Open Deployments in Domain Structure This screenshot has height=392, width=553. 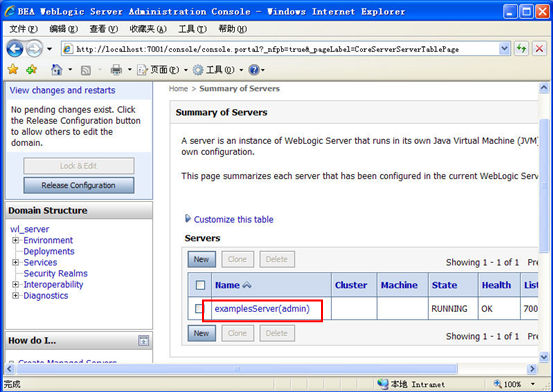(49, 251)
